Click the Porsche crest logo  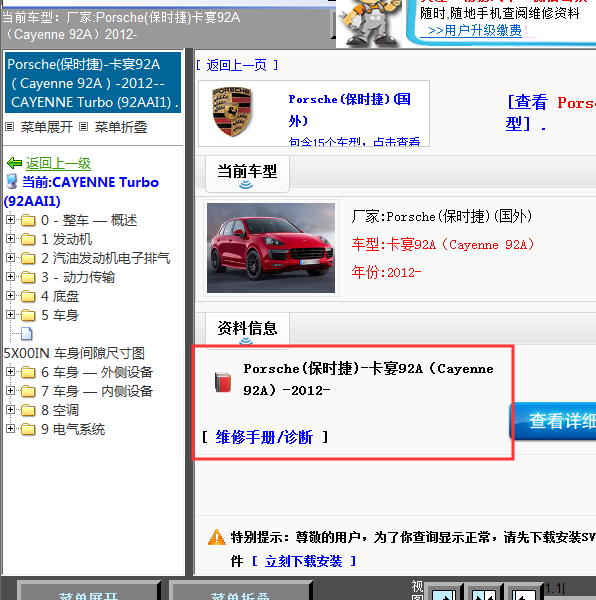pyautogui.click(x=232, y=112)
